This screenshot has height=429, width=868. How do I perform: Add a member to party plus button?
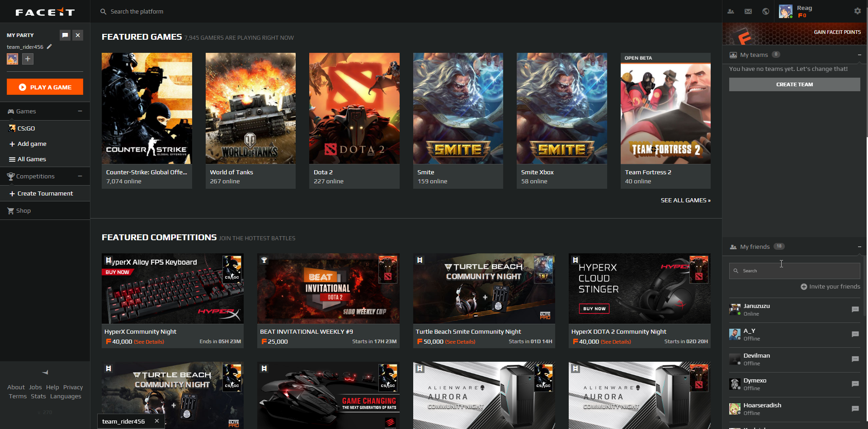click(28, 59)
